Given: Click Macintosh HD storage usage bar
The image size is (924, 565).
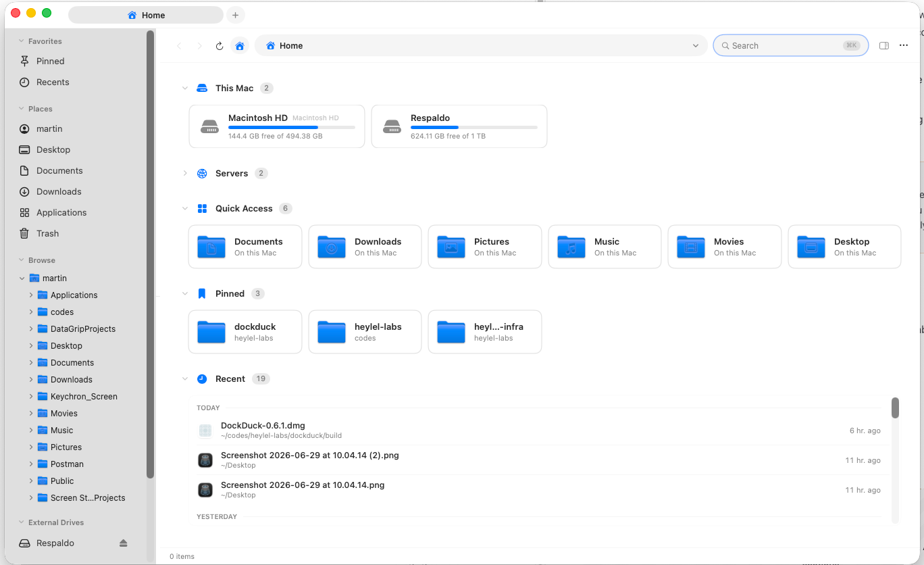Looking at the screenshot, I should click(292, 127).
